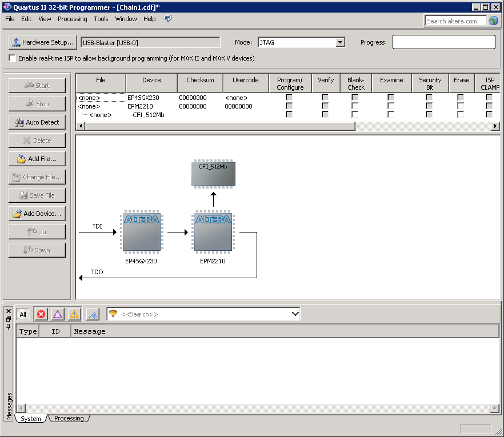Open the Window menu
The height and width of the screenshot is (437, 504).
(126, 19)
